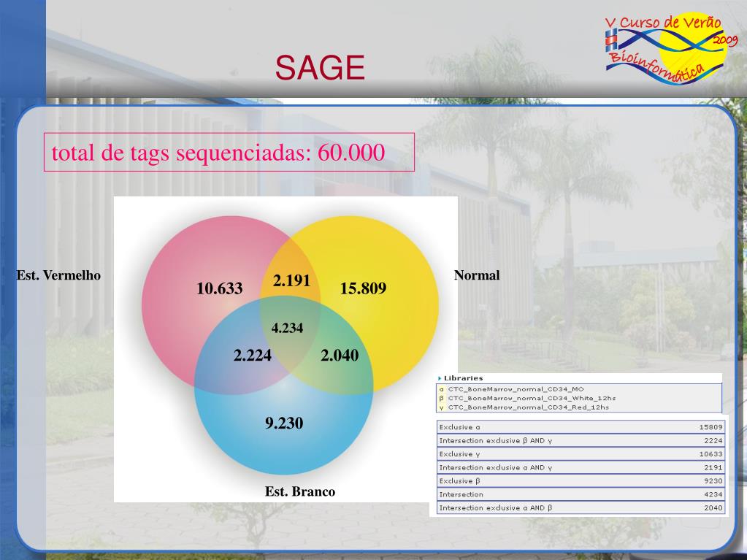This screenshot has height=560, width=747.
Task: Click the blue circle region labeled 9.230
Action: coord(284,423)
